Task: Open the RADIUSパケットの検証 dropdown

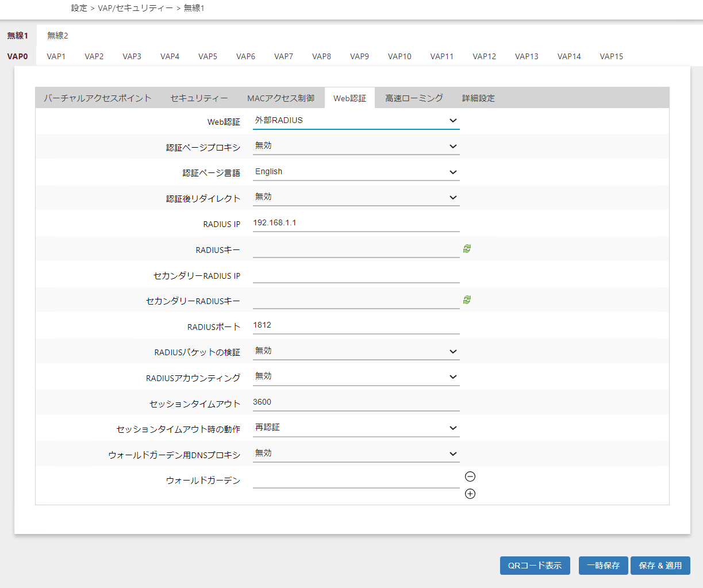Action: pos(356,351)
